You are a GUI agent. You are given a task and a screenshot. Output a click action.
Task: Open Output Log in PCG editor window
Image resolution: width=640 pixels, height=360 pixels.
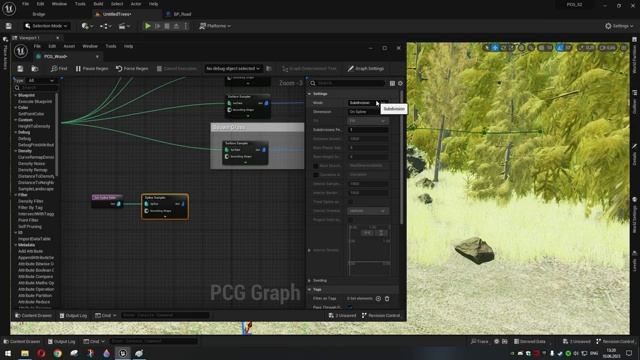point(73,316)
